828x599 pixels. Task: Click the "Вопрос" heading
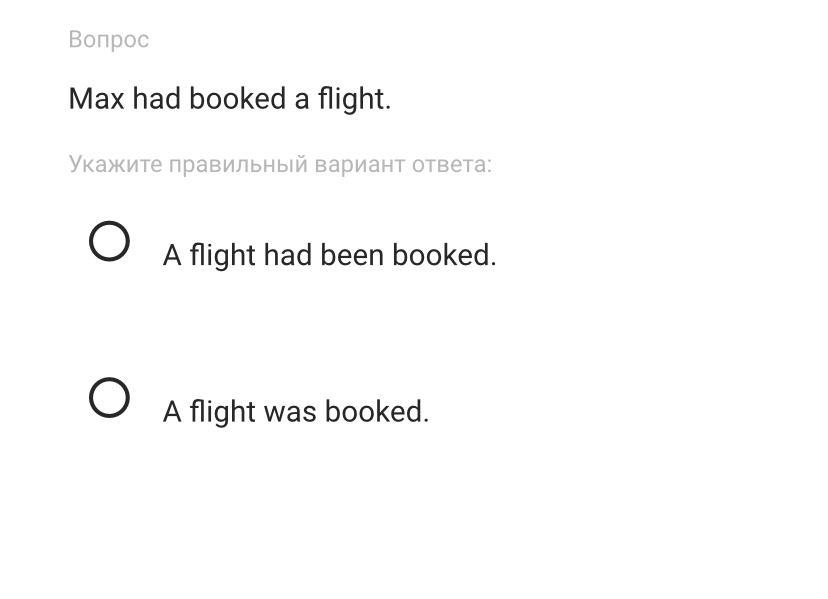click(x=109, y=40)
